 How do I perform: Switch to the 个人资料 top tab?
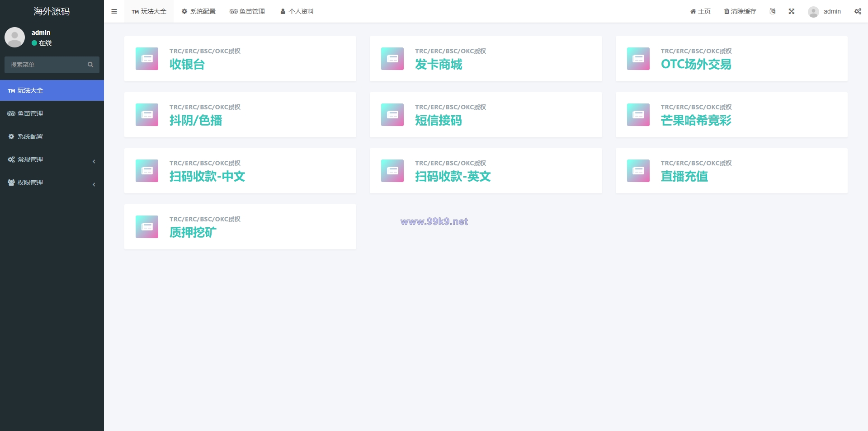pos(297,11)
